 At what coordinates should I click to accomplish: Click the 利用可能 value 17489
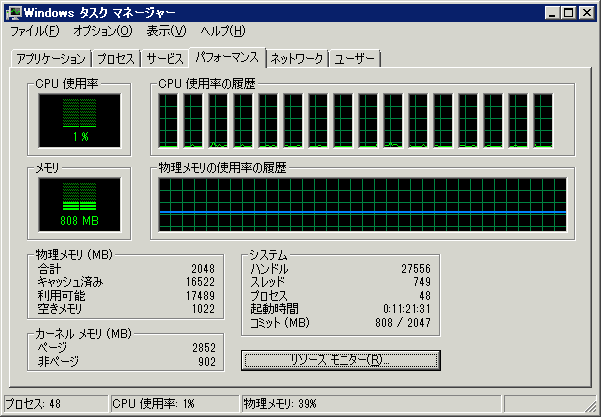click(200, 296)
